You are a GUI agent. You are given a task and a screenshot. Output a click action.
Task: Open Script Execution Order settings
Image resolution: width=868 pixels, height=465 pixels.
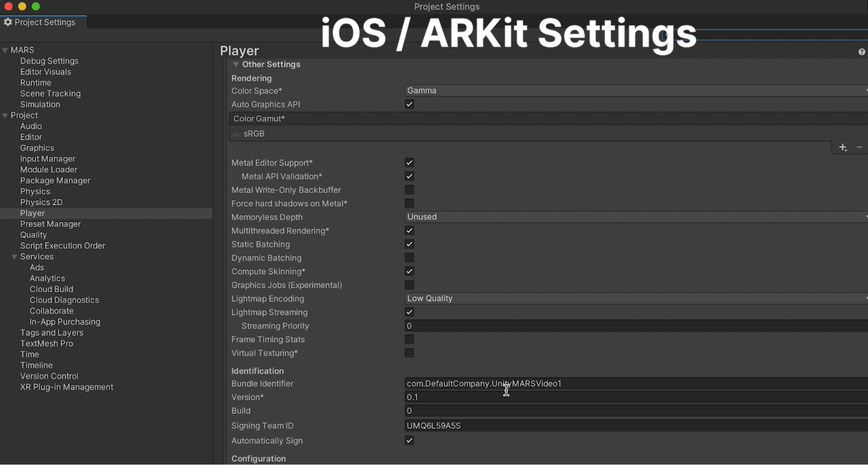[x=63, y=246]
